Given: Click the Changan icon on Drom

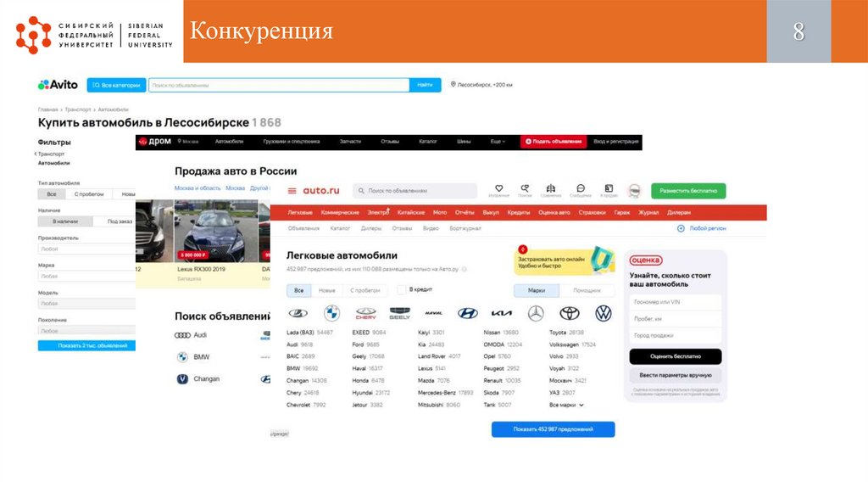Looking at the screenshot, I should click(182, 379).
